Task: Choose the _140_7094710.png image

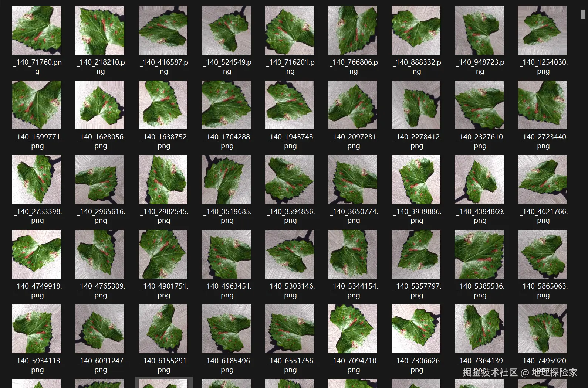Action: point(353,329)
